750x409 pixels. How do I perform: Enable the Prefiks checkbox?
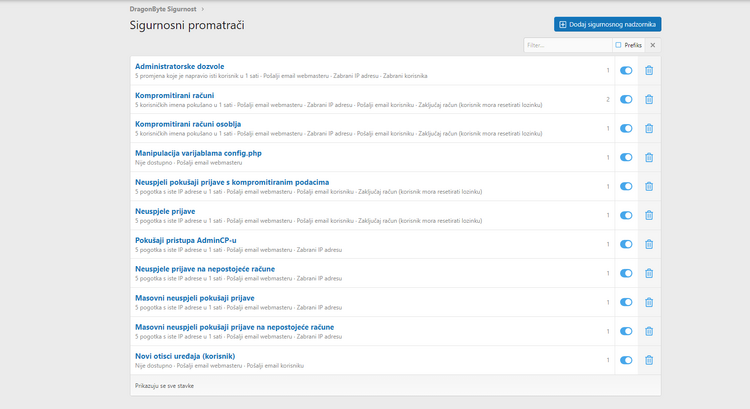tap(618, 45)
